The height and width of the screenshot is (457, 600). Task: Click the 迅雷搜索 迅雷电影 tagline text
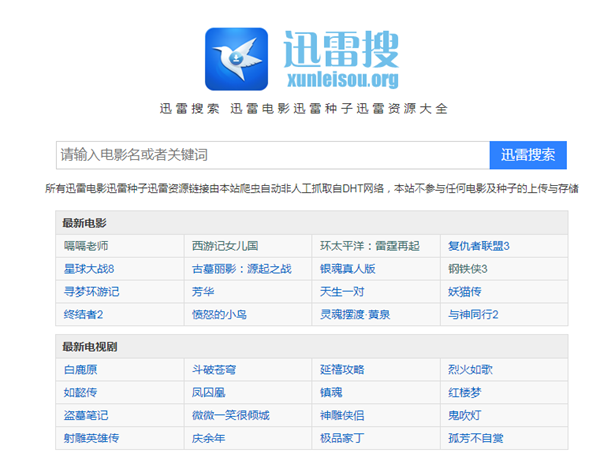303,109
